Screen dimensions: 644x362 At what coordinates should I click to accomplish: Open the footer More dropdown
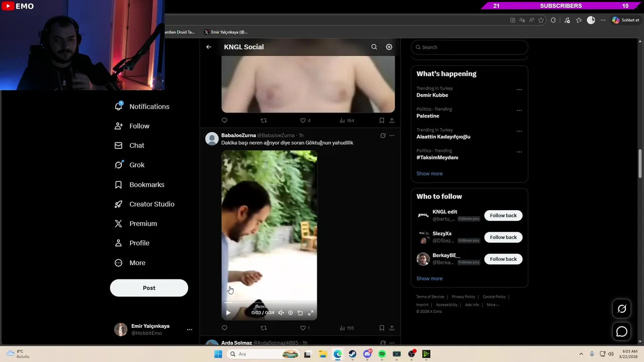click(493, 305)
